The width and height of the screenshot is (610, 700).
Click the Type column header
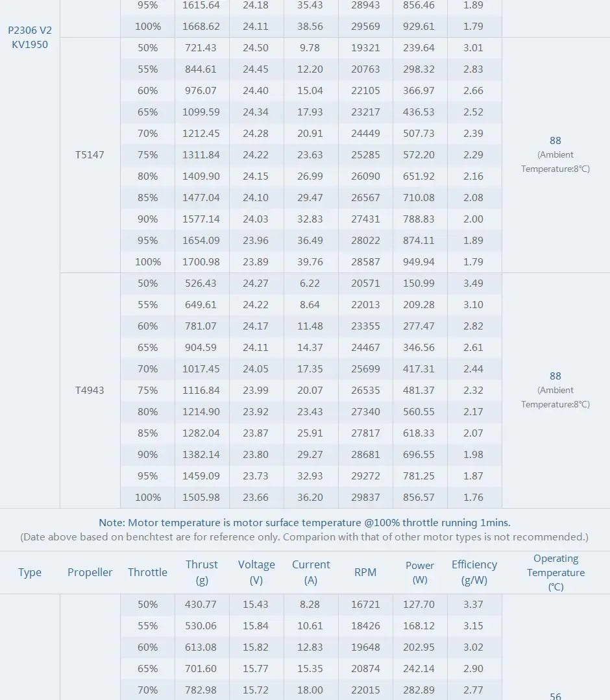(x=30, y=572)
